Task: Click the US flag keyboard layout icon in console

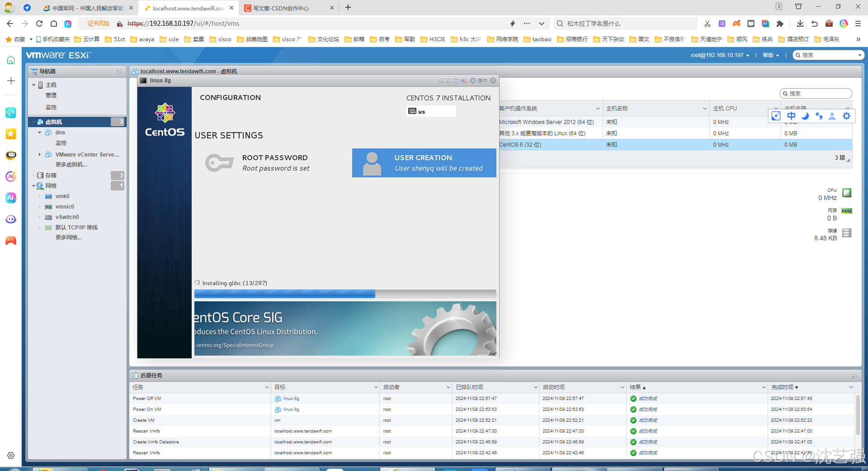Action: click(x=463, y=81)
